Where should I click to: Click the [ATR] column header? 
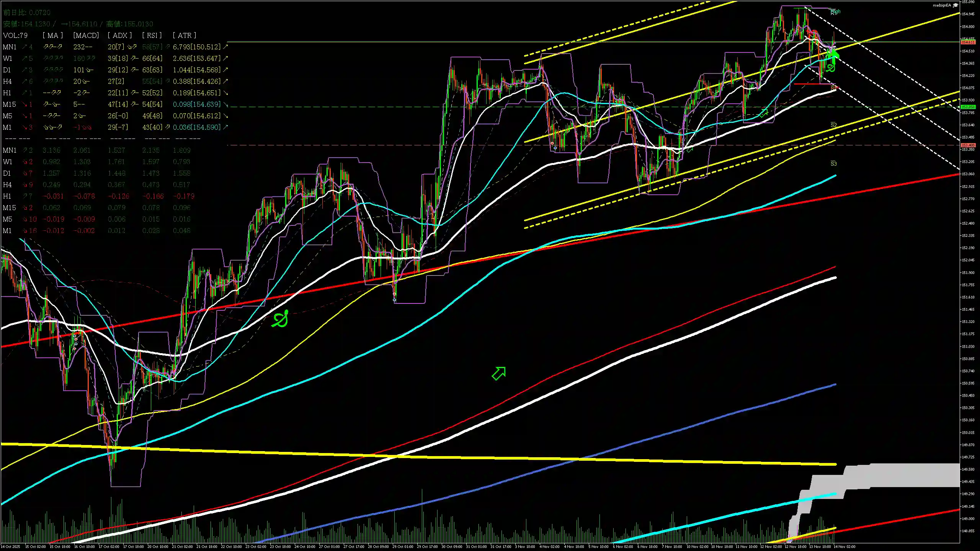pyautogui.click(x=184, y=35)
